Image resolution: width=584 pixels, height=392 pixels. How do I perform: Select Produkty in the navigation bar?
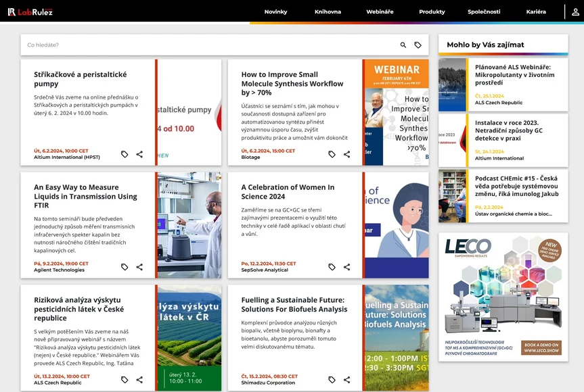pyautogui.click(x=431, y=11)
